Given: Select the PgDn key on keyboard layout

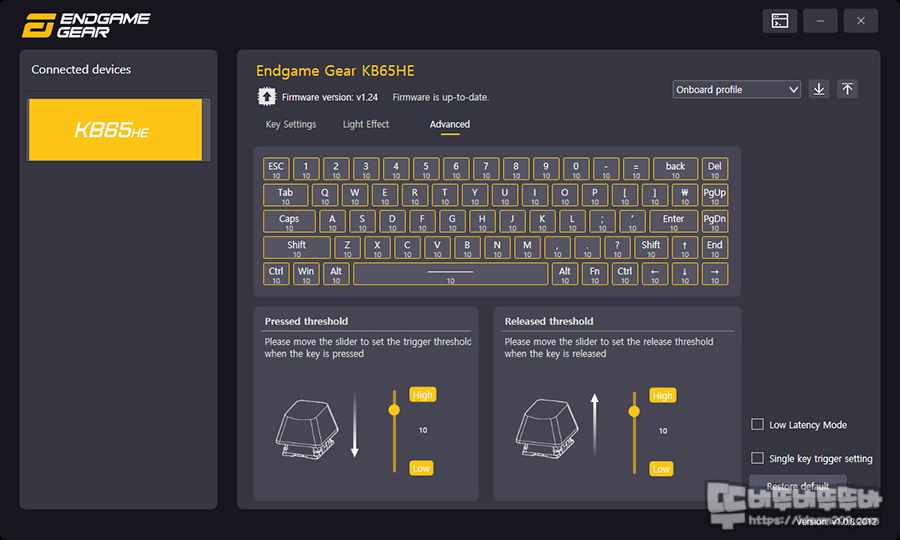Looking at the screenshot, I should click(x=715, y=222).
